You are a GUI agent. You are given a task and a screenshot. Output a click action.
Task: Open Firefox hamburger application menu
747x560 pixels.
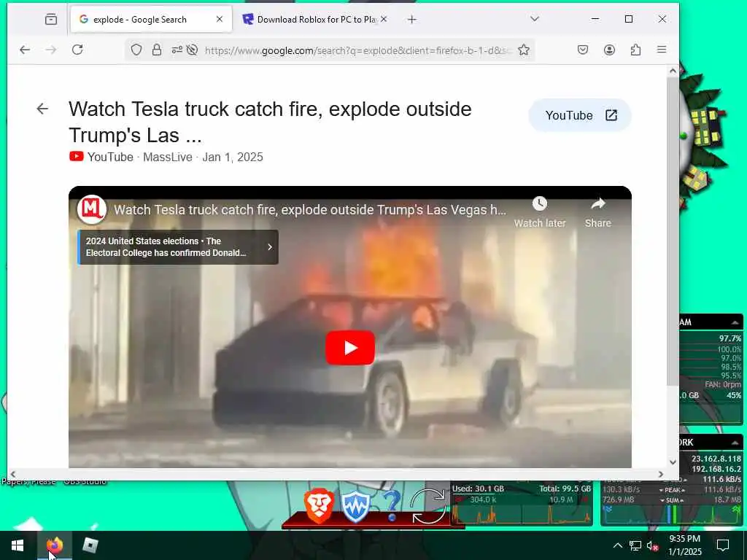[x=662, y=50]
